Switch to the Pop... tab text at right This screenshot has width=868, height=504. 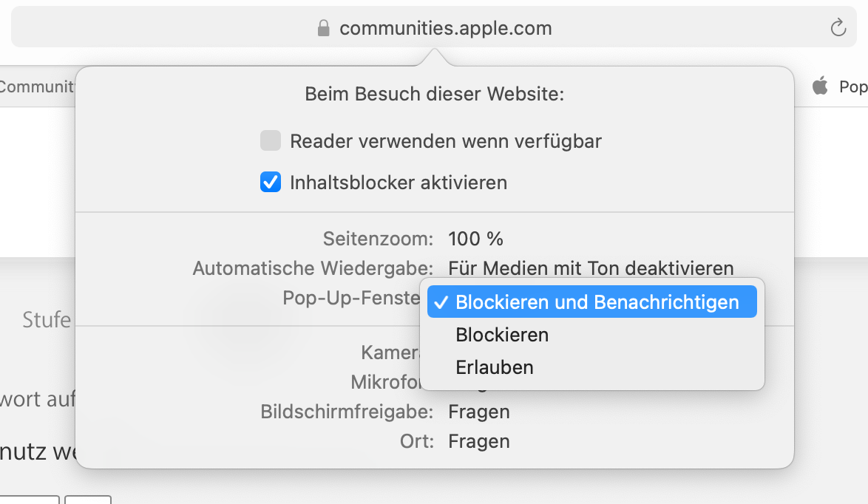(x=852, y=86)
